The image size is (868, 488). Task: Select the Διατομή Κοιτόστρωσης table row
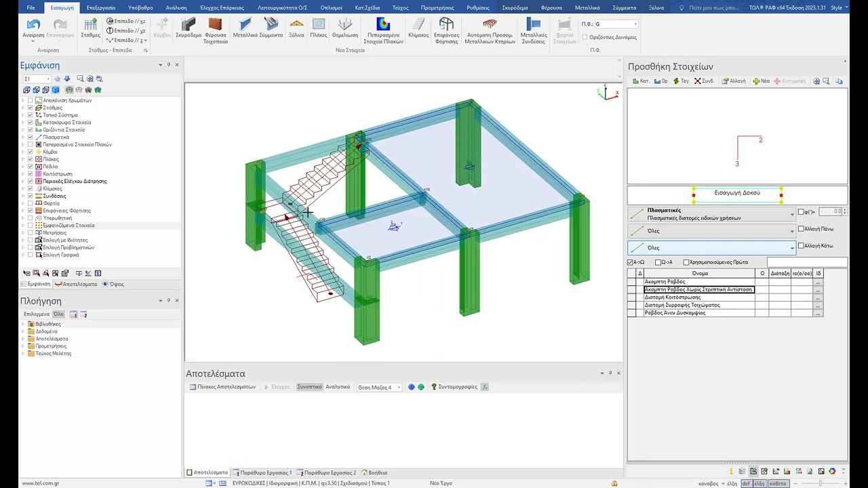pyautogui.click(x=699, y=297)
